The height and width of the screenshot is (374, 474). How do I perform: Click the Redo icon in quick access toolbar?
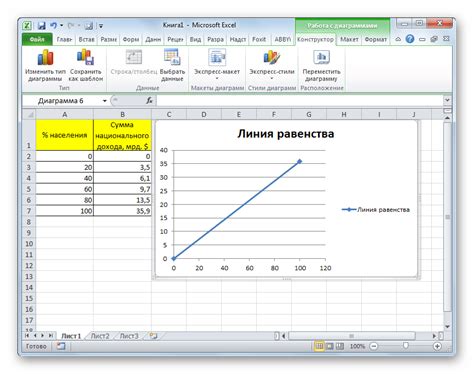71,25
